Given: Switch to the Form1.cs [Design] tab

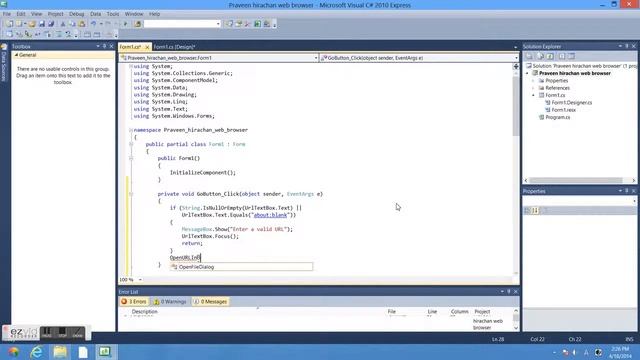Looking at the screenshot, I should coord(174,47).
